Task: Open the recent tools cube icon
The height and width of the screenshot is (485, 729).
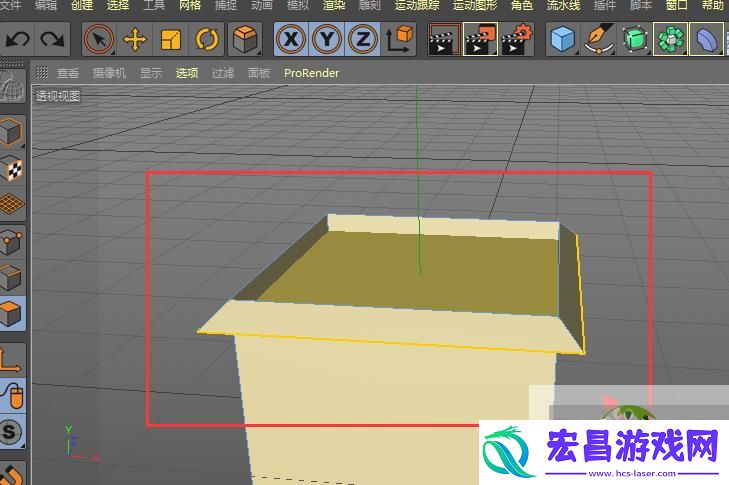Action: pos(245,40)
